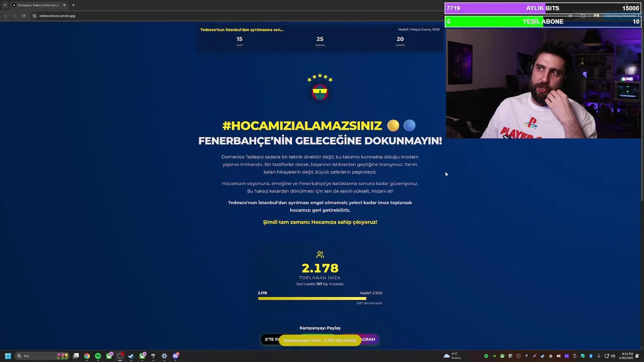This screenshot has width=644, height=362.
Task: View site information icon in address bar
Action: (x=34, y=16)
